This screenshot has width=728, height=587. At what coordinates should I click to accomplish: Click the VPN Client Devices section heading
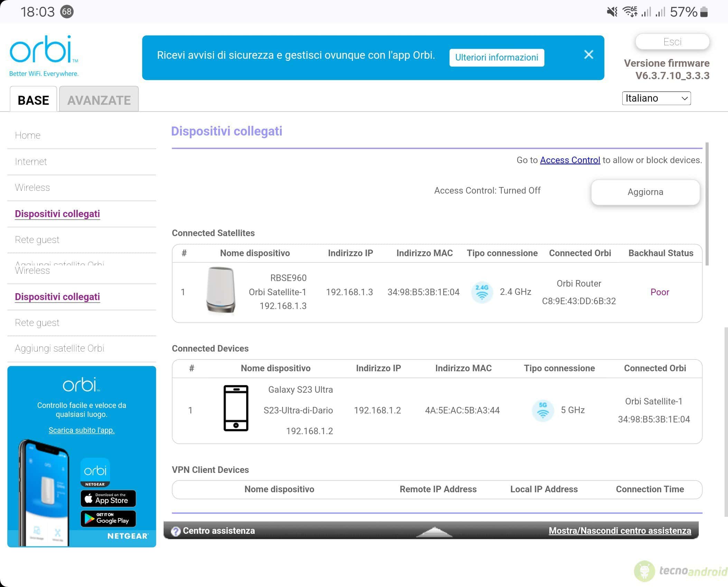point(210,470)
